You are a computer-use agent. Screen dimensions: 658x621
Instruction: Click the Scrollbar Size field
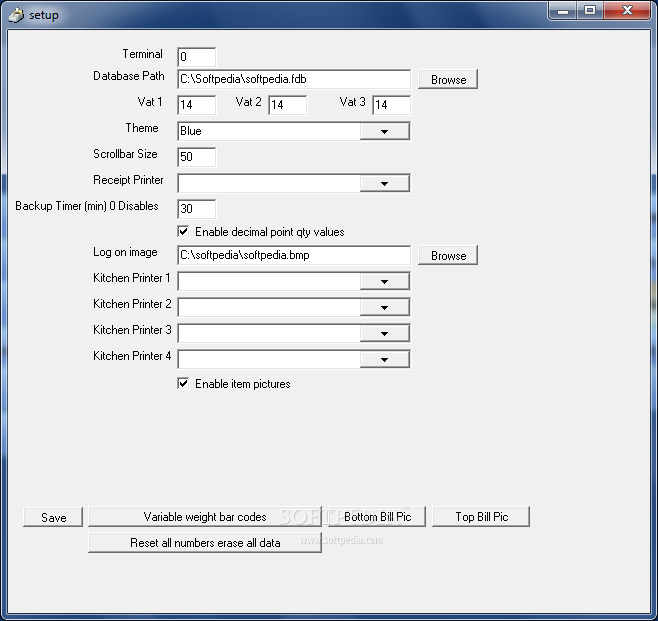[196, 157]
